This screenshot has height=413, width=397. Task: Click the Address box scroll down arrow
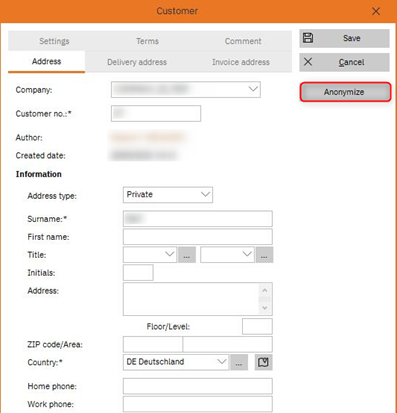265,308
